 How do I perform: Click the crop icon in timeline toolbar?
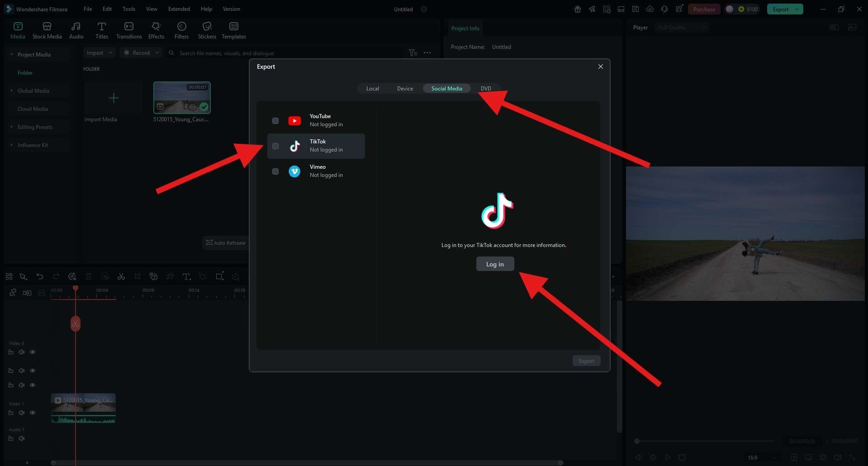coord(137,276)
